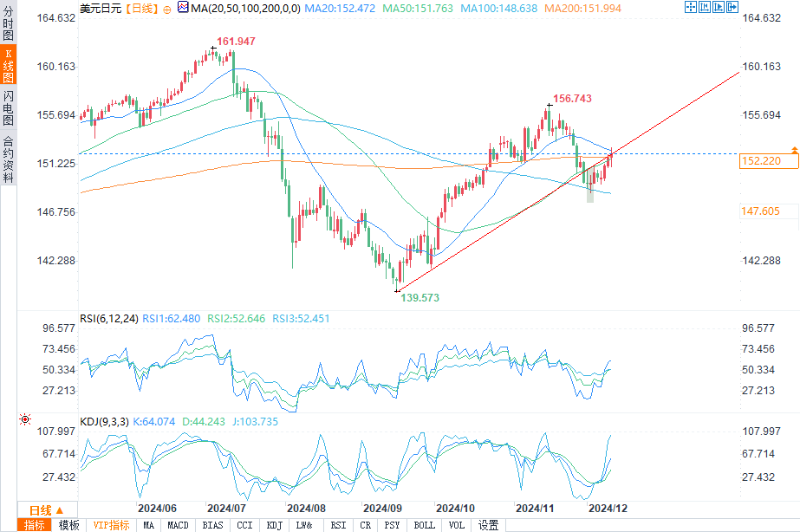The image size is (800, 532).
Task: Click the 美元日元 symbol title
Action: click(x=101, y=9)
